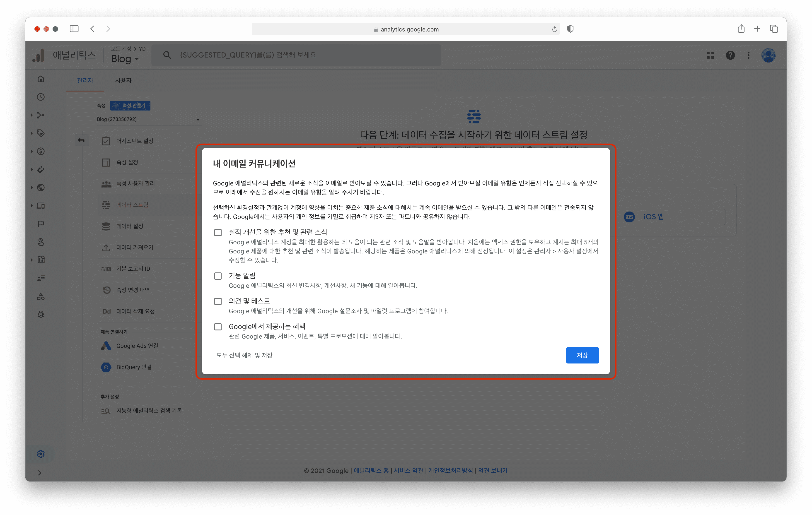Click the admin gear icon at the bottom left
Viewport: 812px width, 515px height.
point(41,454)
